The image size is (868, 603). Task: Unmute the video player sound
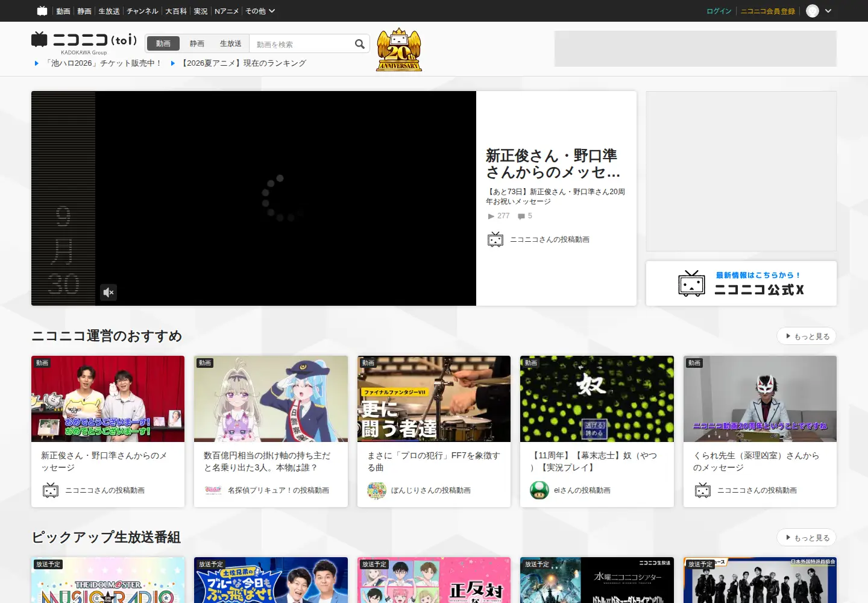click(108, 292)
